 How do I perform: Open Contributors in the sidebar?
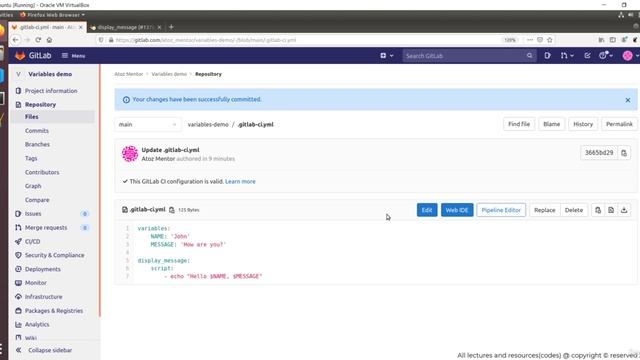click(x=42, y=172)
